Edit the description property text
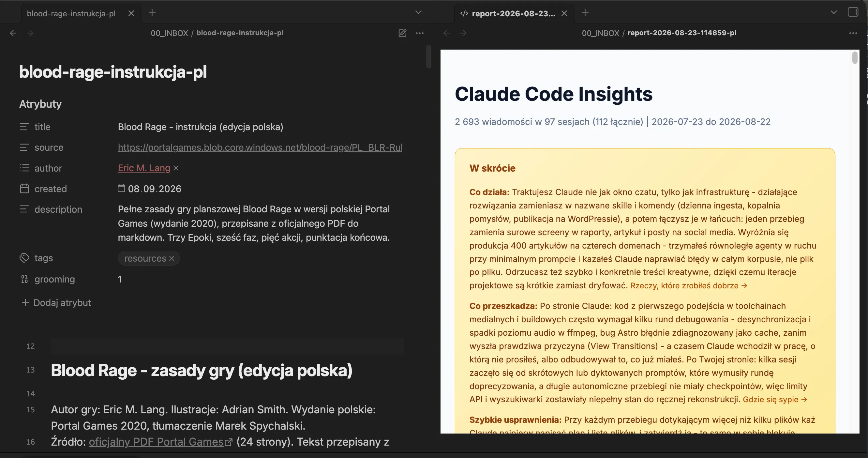The image size is (868, 458). 254,223
